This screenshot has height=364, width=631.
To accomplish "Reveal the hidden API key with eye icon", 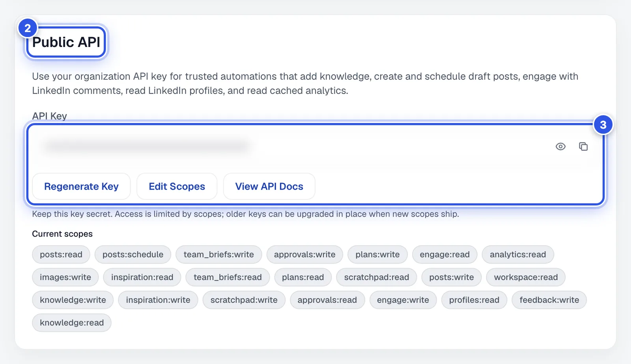I will click(x=560, y=146).
